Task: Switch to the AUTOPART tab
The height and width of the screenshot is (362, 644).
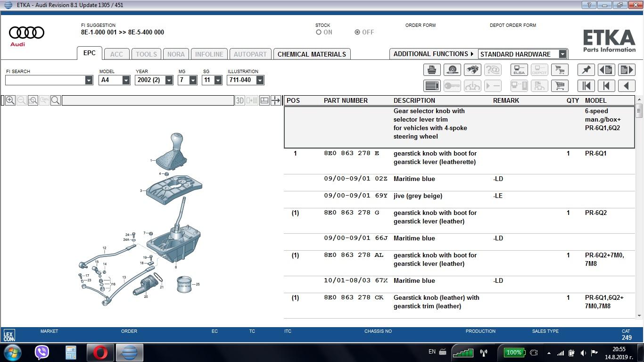Action: point(250,54)
